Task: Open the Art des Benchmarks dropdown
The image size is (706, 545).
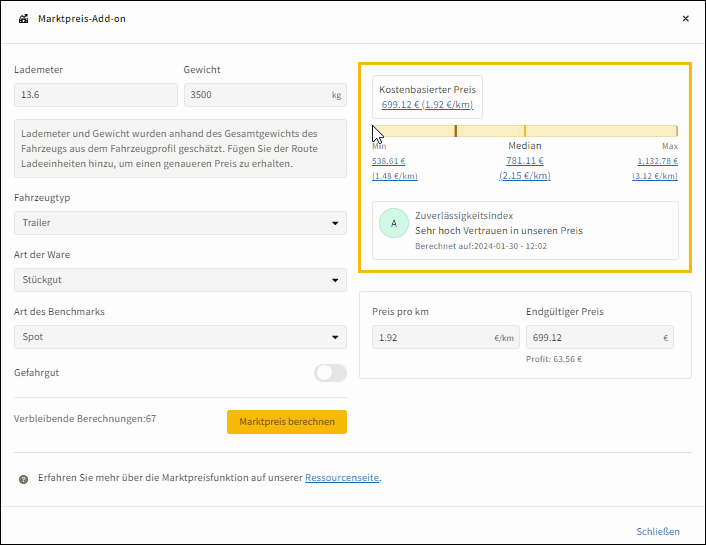Action: pyautogui.click(x=180, y=337)
